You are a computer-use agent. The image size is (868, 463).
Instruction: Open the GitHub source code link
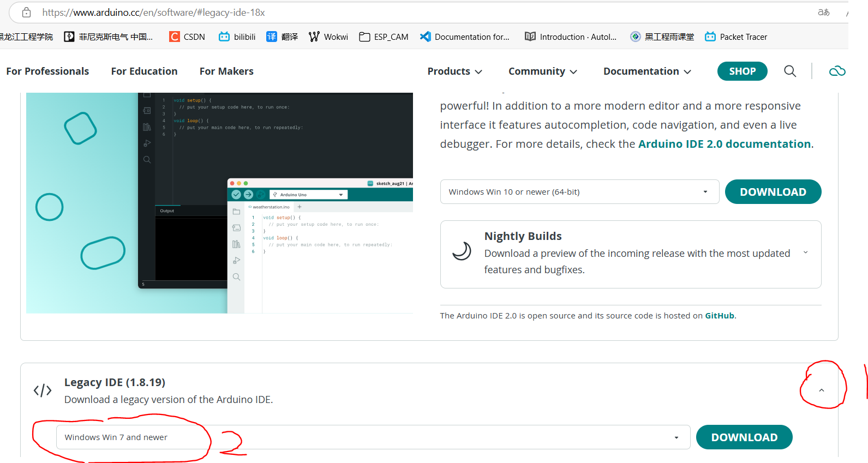point(720,316)
